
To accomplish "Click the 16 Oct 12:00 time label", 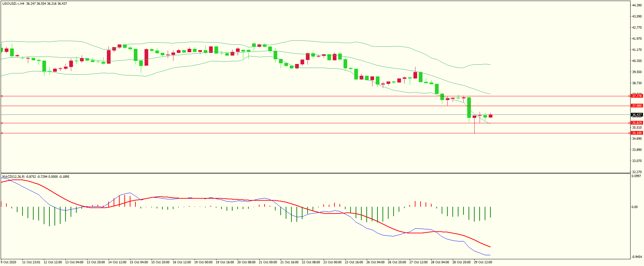I will coord(182,262).
